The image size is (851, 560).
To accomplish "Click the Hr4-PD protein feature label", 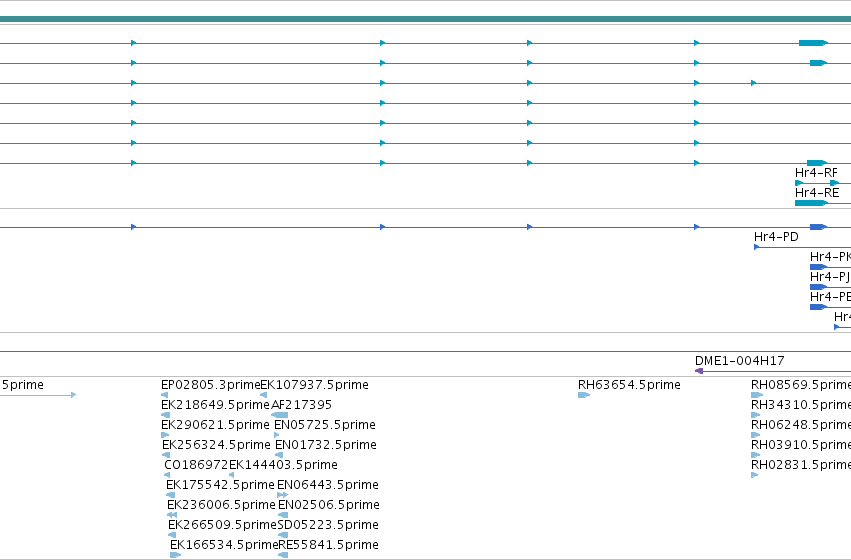I will click(776, 237).
